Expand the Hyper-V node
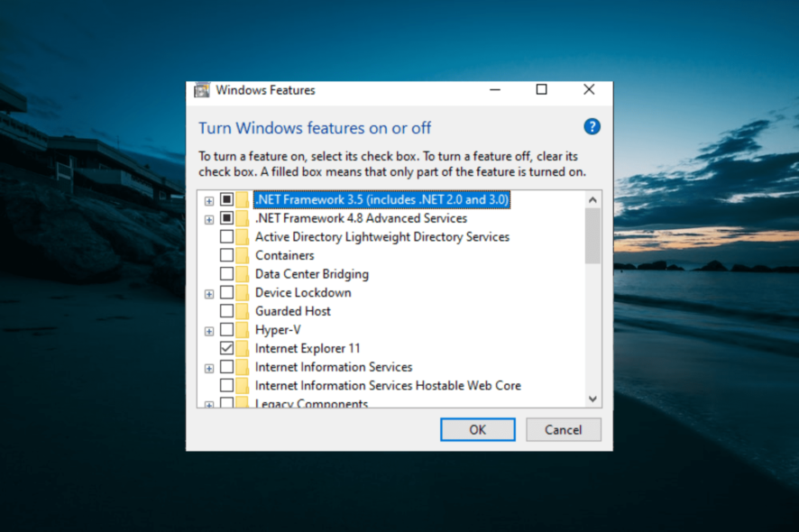The image size is (799, 532). pos(209,332)
